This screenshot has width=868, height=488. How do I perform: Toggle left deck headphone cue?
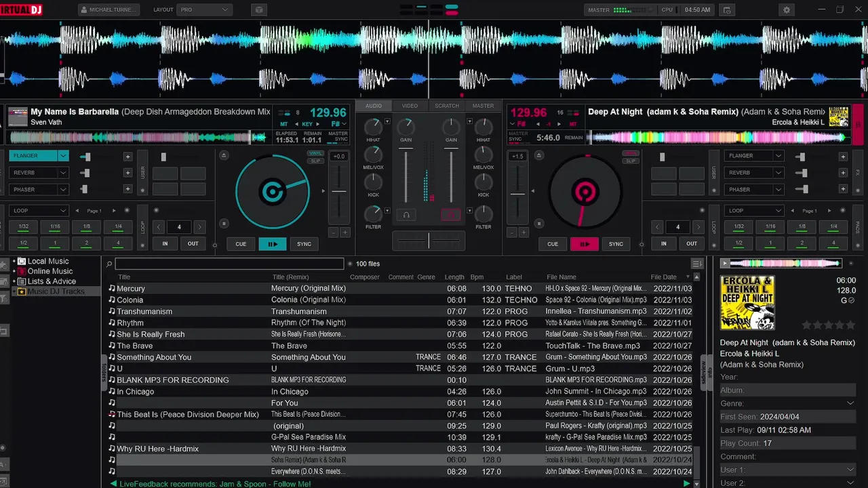point(406,215)
